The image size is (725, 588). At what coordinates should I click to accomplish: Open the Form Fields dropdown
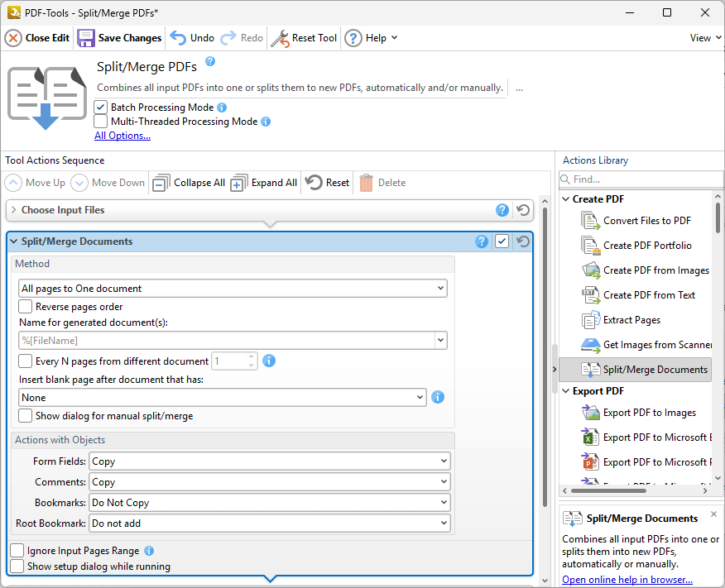point(270,461)
